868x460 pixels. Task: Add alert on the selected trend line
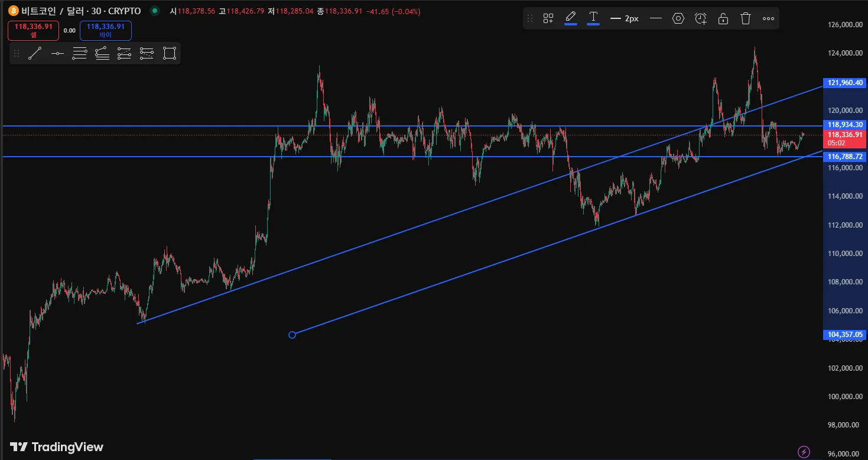point(701,18)
